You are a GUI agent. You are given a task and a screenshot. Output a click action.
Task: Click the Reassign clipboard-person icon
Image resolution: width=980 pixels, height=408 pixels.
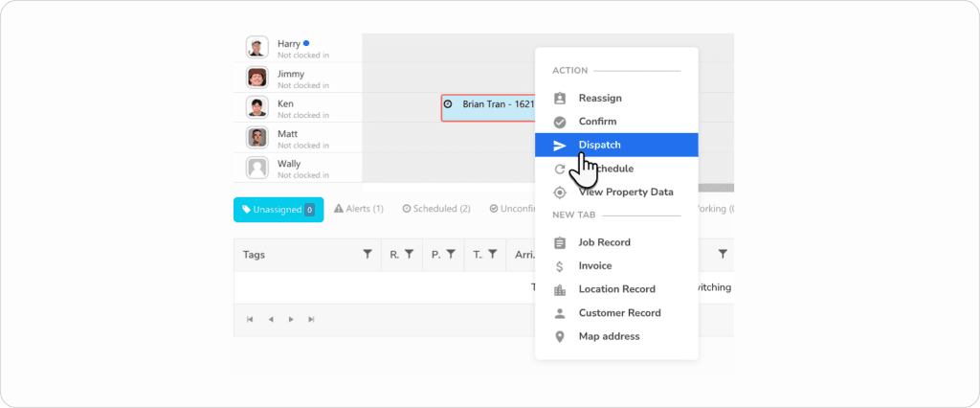pos(560,99)
